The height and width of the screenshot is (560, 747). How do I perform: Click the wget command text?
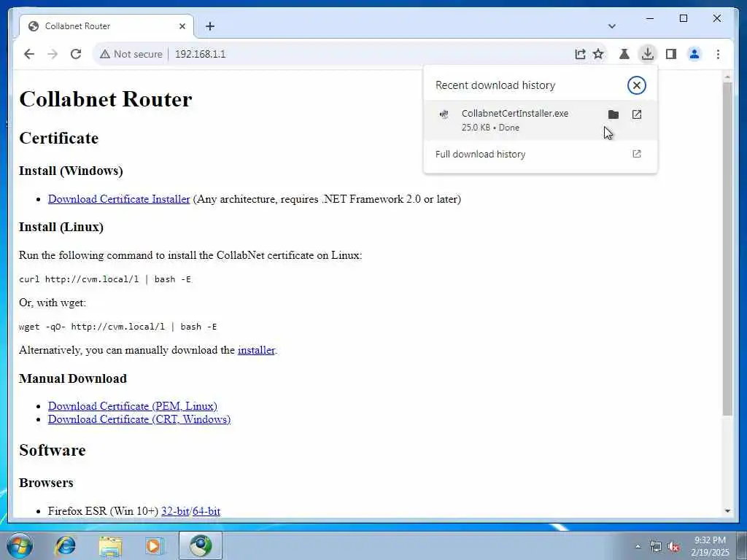[117, 327]
